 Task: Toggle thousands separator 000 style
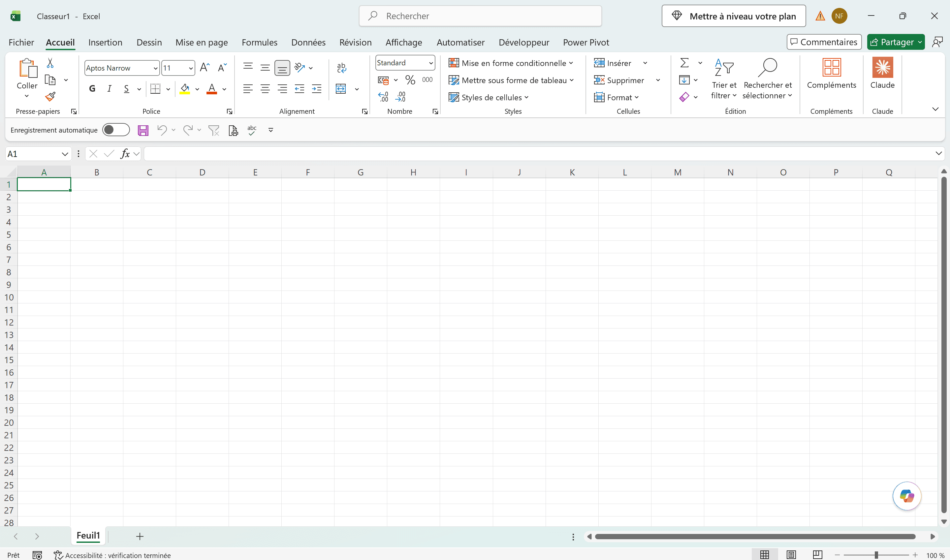(427, 79)
